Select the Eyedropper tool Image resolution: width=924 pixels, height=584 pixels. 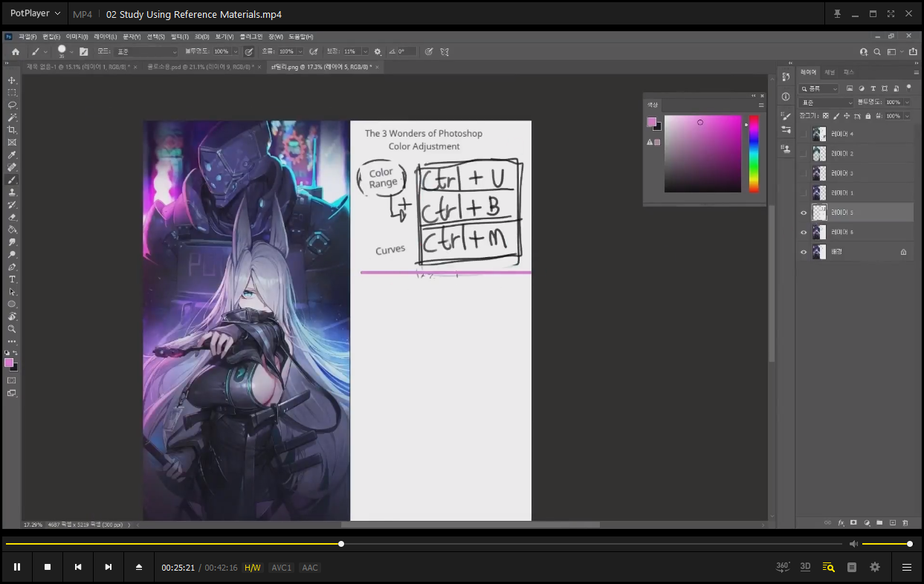click(x=12, y=155)
